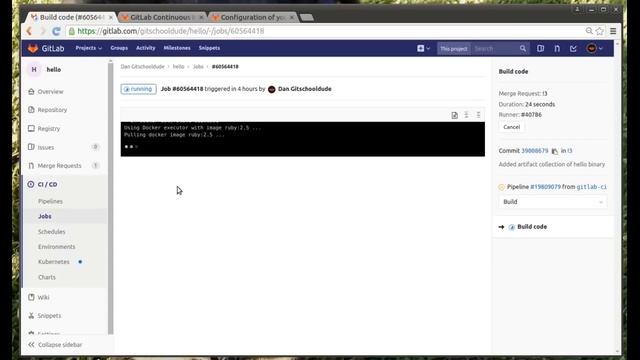Open the gitlab-ci branch link

pyautogui.click(x=591, y=187)
